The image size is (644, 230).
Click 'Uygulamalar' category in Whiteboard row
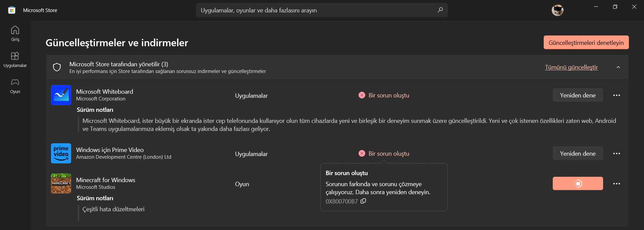tap(251, 96)
